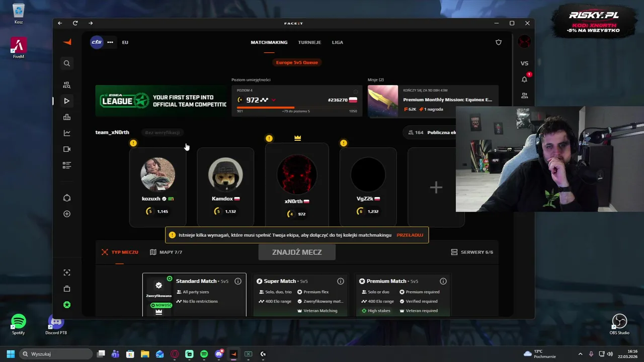
Task: Show Standard Match info icon
Action: 238,282
